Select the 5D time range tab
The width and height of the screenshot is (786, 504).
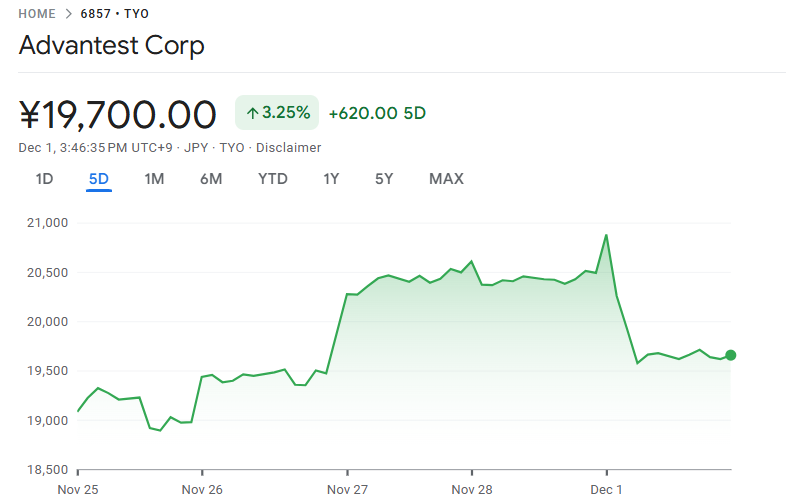click(x=98, y=179)
